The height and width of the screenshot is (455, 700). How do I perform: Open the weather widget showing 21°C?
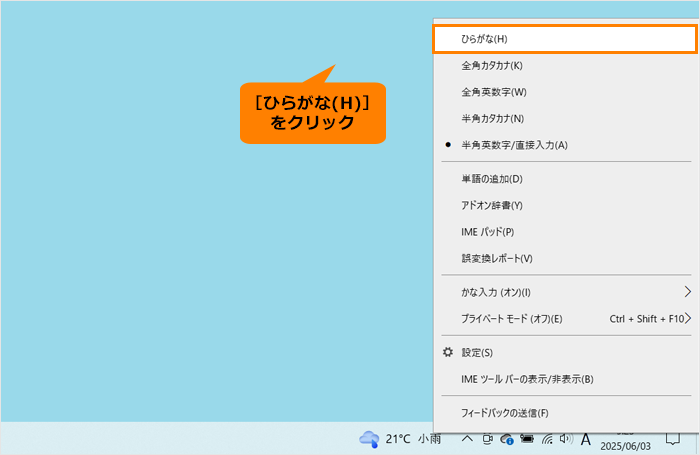click(400, 439)
